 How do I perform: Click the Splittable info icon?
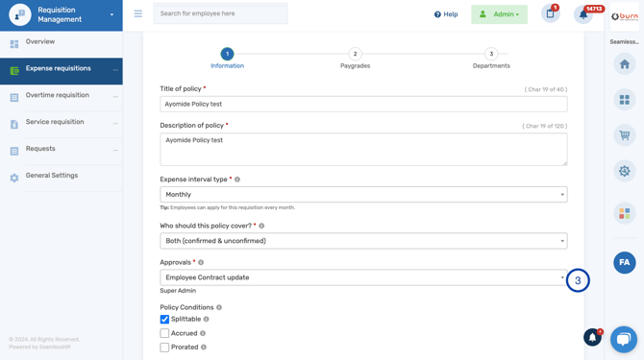(x=207, y=319)
